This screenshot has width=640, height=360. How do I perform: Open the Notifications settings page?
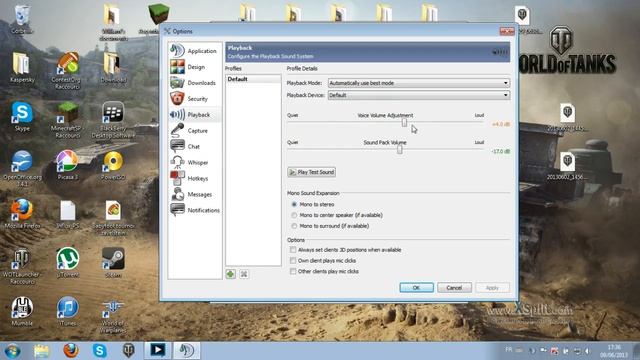(x=195, y=210)
